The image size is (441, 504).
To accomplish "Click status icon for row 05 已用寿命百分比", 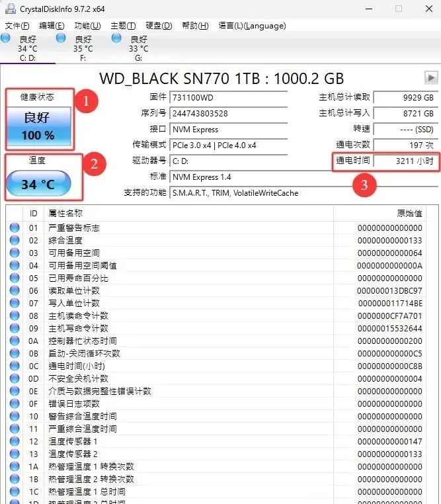I will [x=15, y=278].
